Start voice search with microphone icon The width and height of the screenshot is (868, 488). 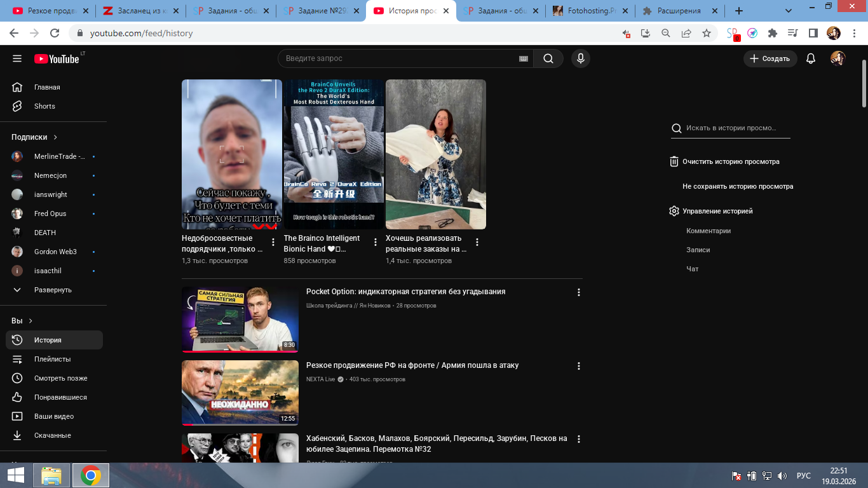pyautogui.click(x=580, y=58)
